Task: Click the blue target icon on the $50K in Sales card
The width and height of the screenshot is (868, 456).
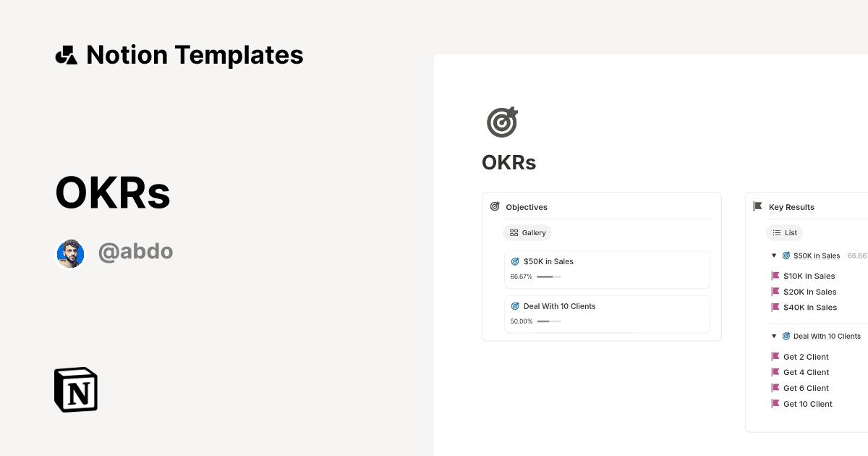Action: pyautogui.click(x=515, y=261)
